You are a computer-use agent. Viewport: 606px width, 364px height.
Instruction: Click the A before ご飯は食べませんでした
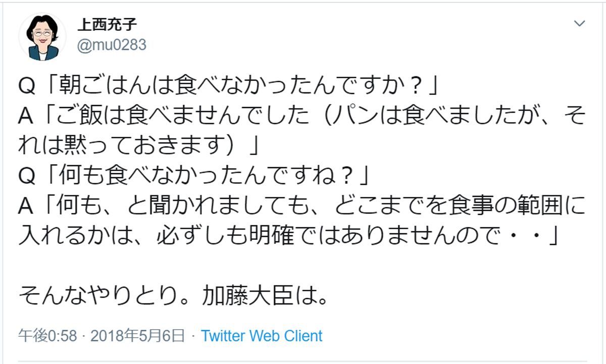click(26, 117)
